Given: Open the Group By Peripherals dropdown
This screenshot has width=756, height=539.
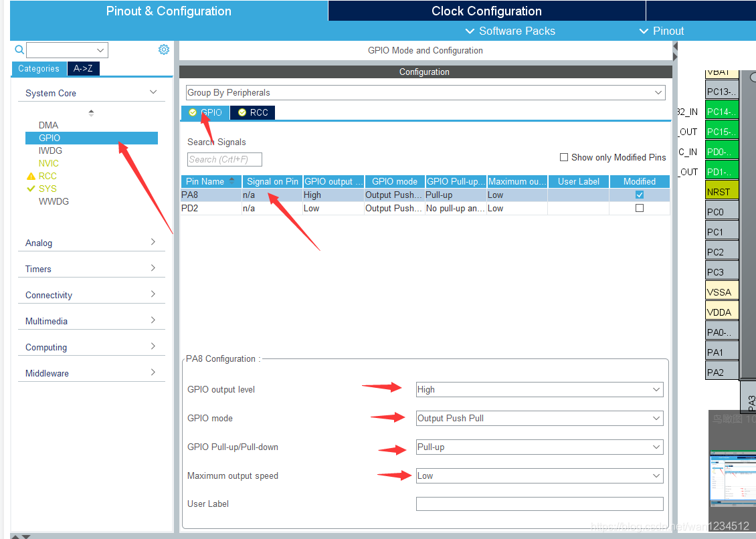Looking at the screenshot, I should coord(425,92).
